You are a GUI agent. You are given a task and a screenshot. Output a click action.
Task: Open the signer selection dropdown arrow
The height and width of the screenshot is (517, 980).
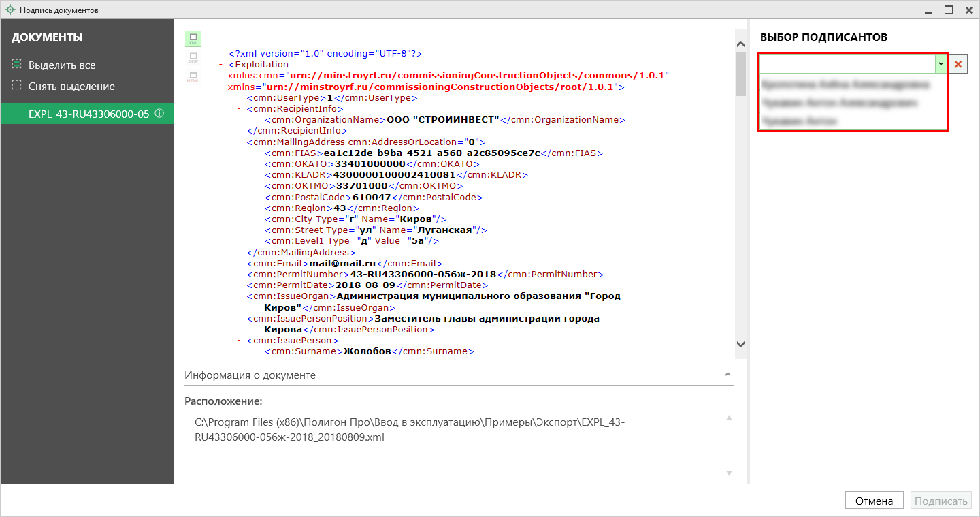point(941,64)
